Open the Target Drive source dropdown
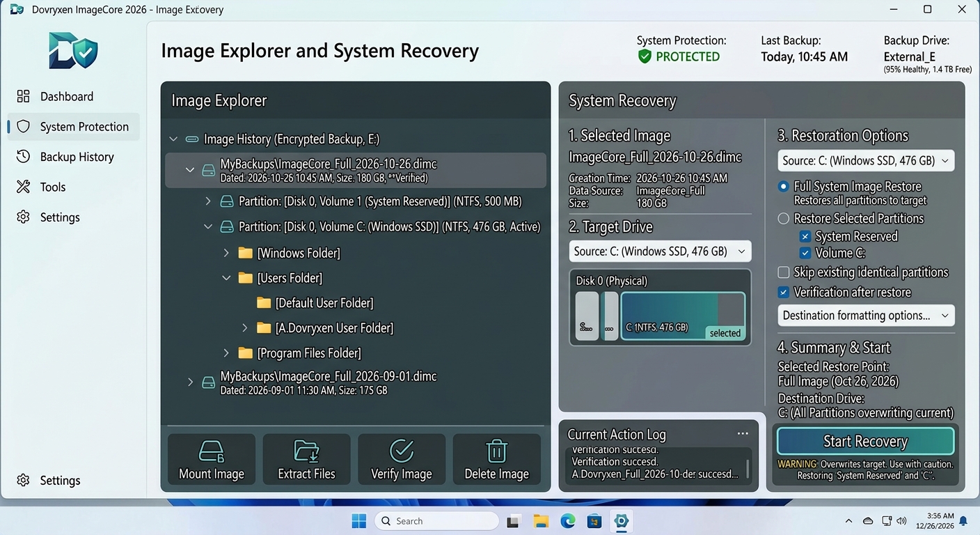Viewport: 980px width, 535px height. 660,251
